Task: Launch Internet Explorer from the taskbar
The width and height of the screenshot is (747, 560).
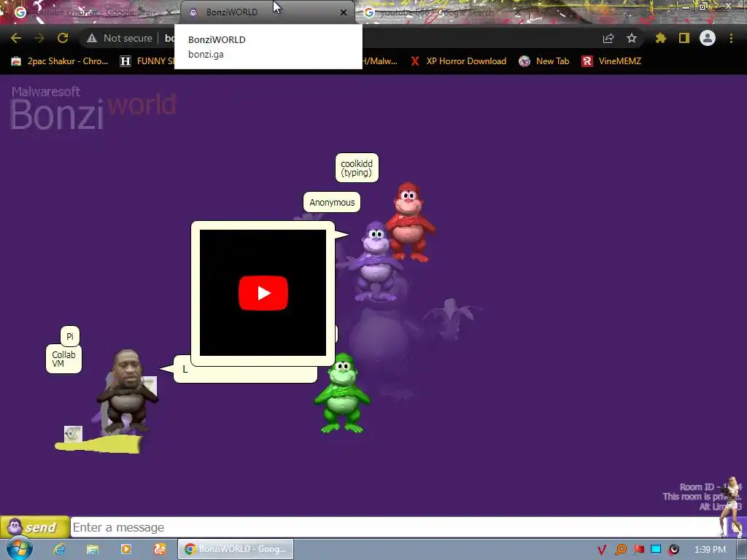Action: (x=59, y=549)
